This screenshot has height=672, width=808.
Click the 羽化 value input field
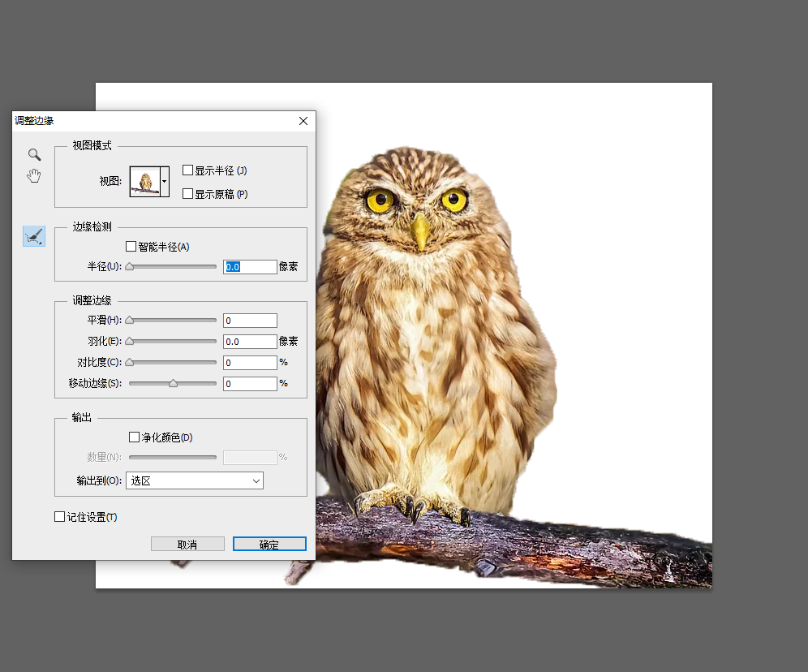pyautogui.click(x=250, y=342)
